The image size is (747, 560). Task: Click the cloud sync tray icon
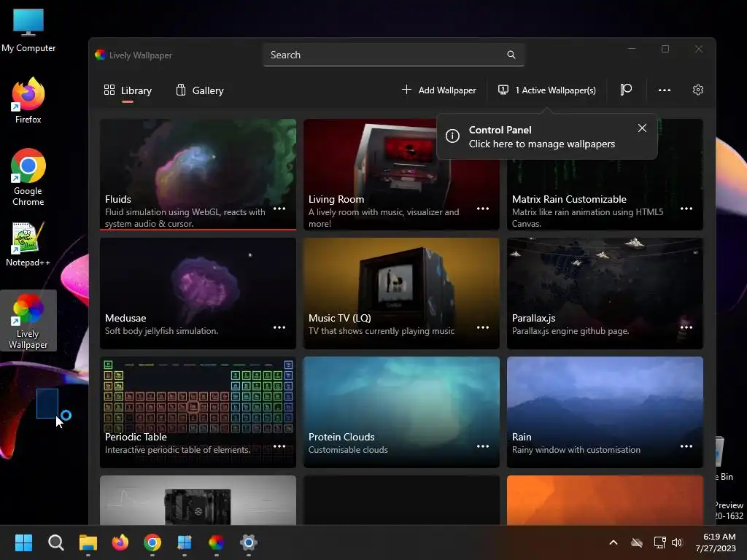click(637, 542)
